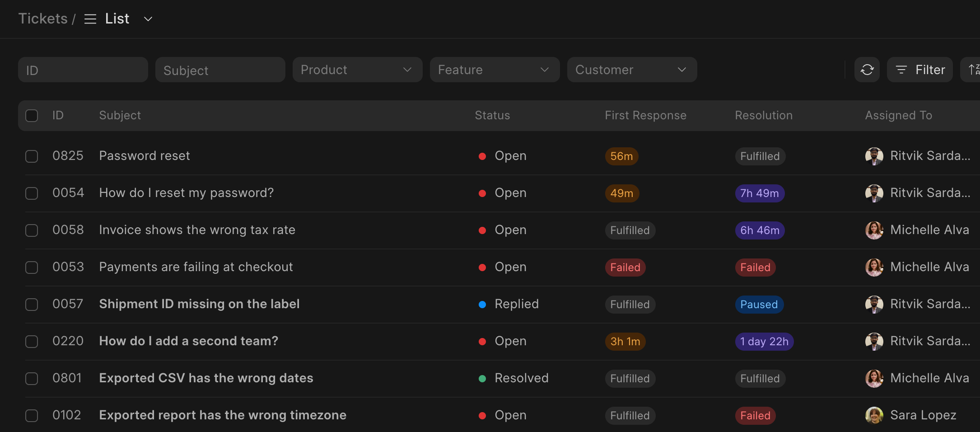This screenshot has height=432, width=980.
Task: Check the box for ticket 0825
Action: (x=32, y=156)
